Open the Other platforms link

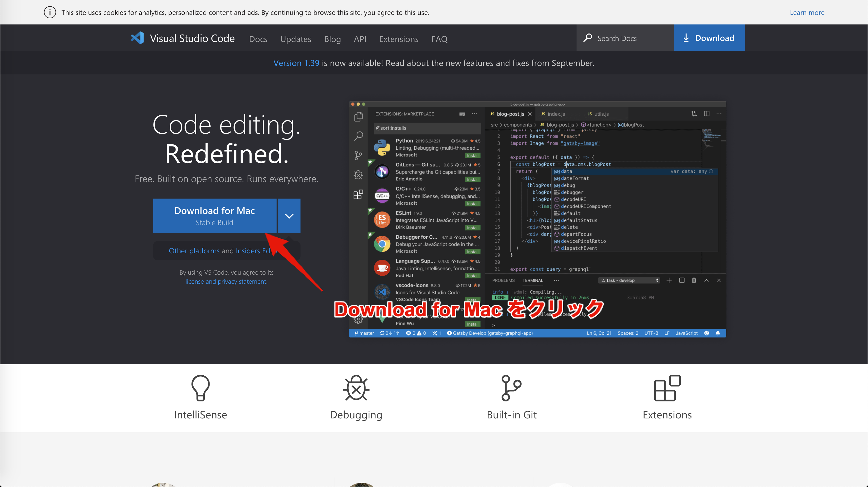pyautogui.click(x=194, y=251)
